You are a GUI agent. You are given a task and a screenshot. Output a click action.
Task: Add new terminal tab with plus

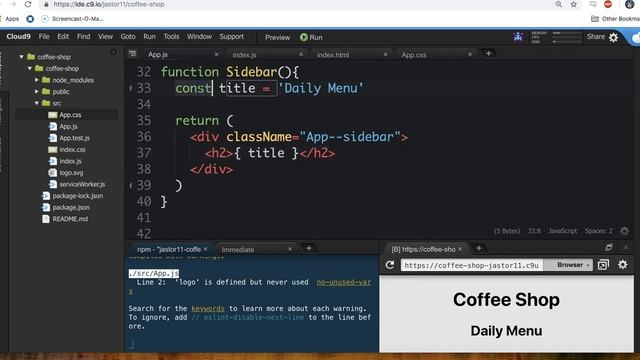point(309,248)
